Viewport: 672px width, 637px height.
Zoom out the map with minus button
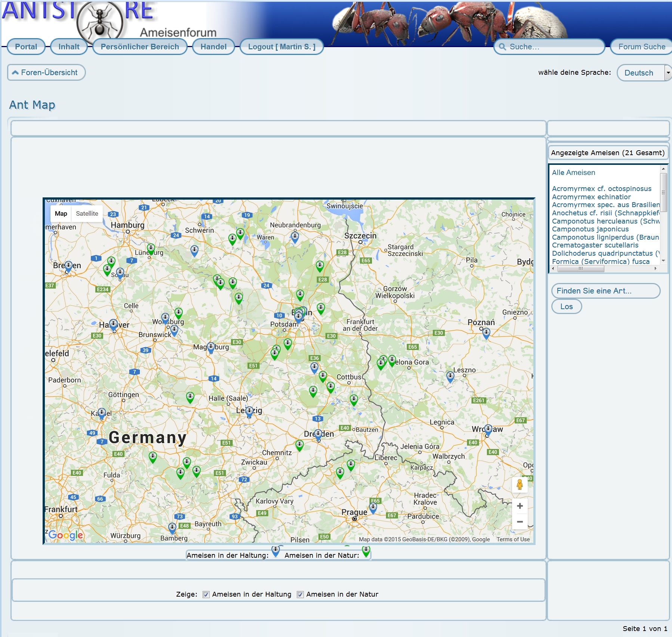click(520, 521)
